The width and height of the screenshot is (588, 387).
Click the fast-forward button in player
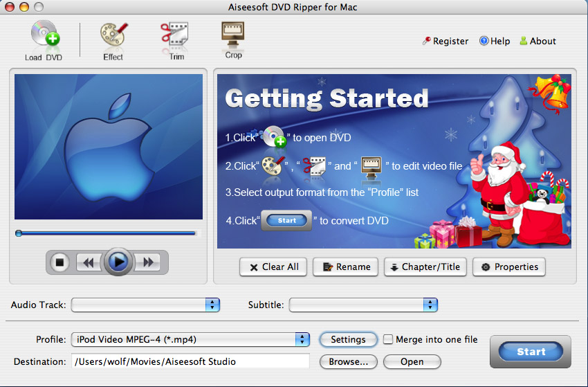tap(148, 262)
